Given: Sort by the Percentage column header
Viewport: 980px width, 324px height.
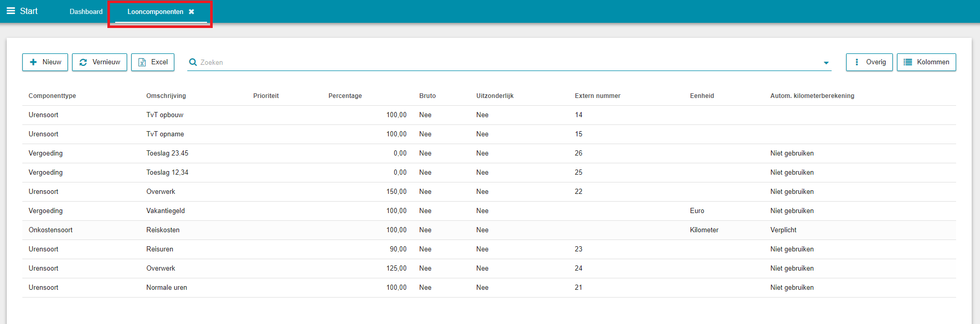Looking at the screenshot, I should point(345,96).
